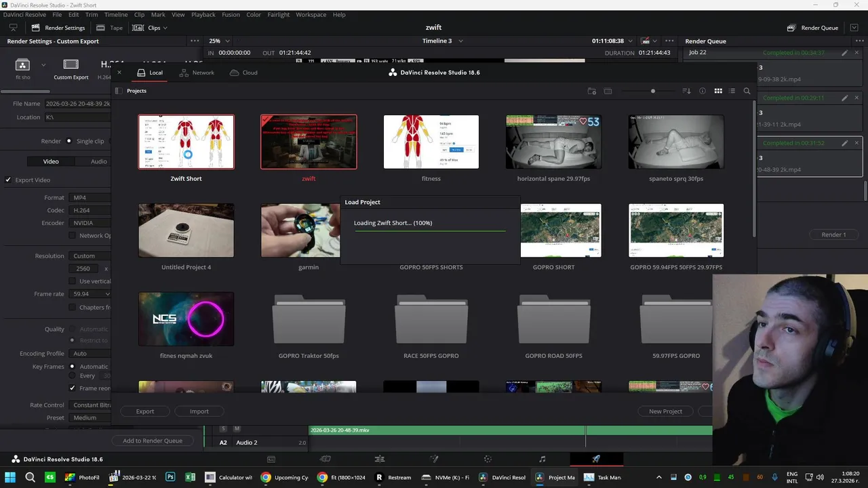Expand the Clips dropdown in the toolbar

[165, 28]
